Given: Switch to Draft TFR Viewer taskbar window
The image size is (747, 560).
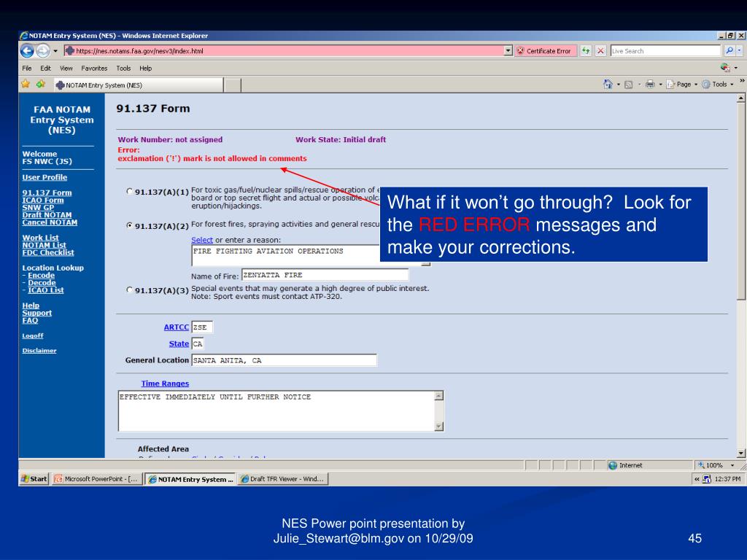Looking at the screenshot, I should (x=282, y=479).
